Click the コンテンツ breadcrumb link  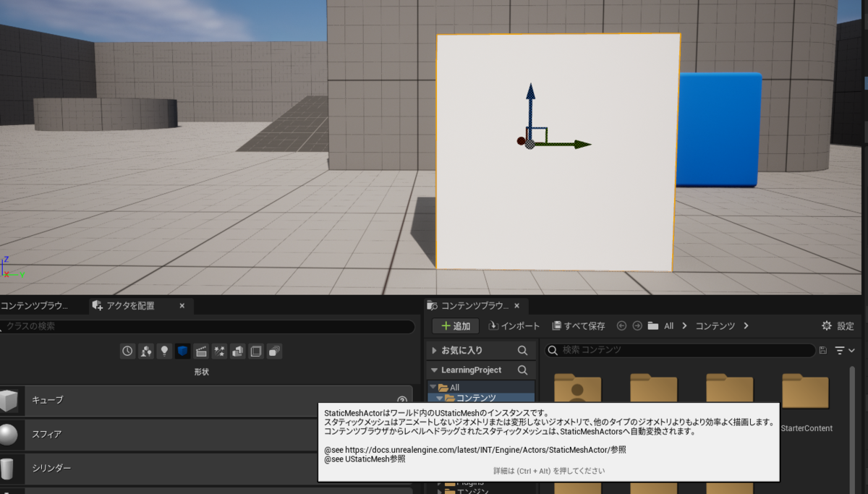(x=715, y=325)
